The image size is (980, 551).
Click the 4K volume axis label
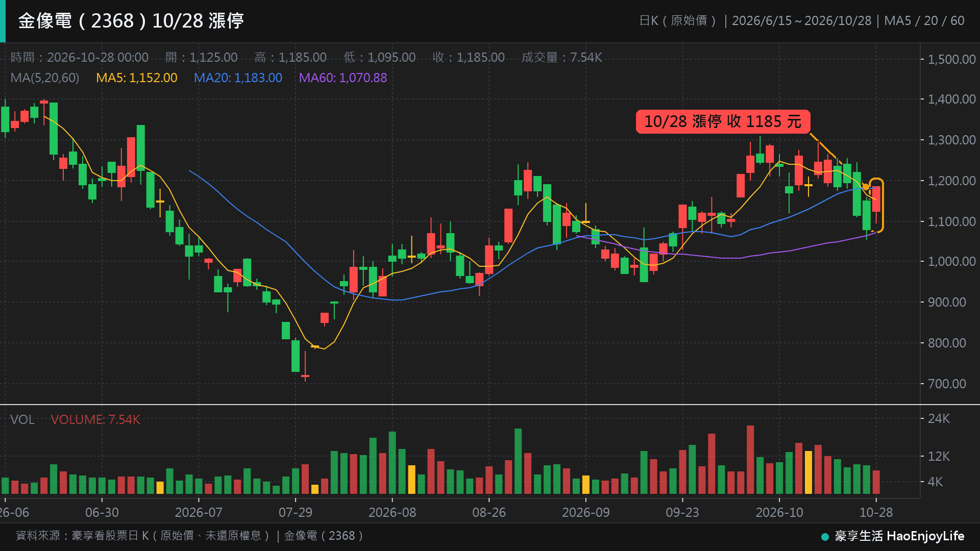click(935, 482)
